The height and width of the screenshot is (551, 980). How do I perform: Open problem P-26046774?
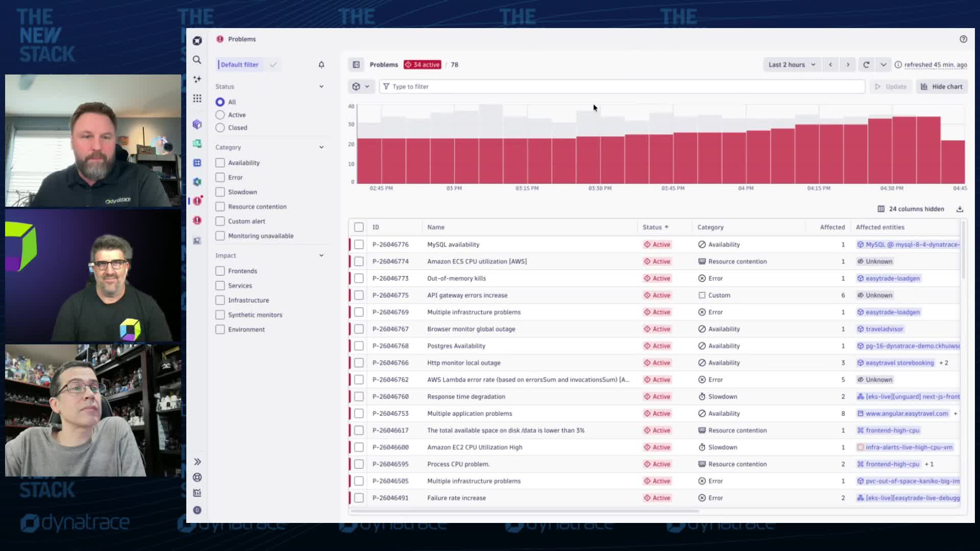pyautogui.click(x=390, y=262)
